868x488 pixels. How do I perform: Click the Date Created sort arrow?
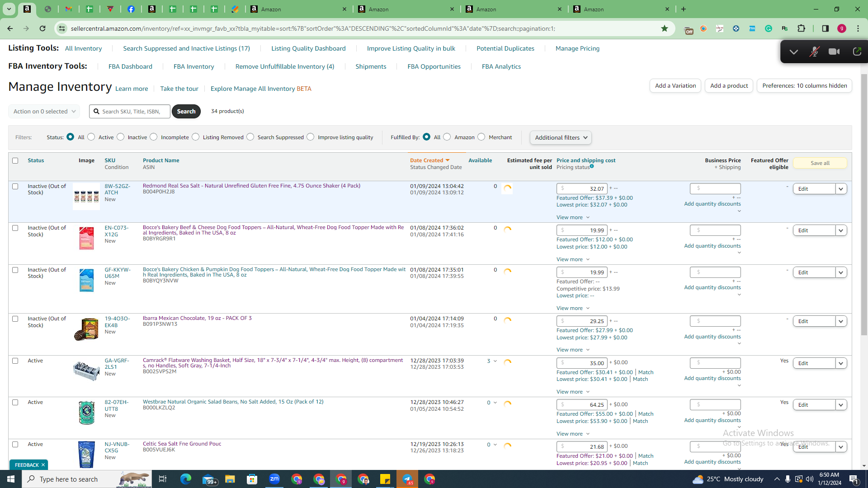pos(448,160)
